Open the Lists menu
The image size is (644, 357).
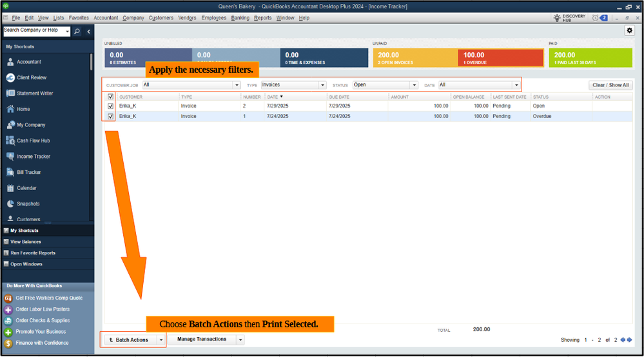pos(58,18)
